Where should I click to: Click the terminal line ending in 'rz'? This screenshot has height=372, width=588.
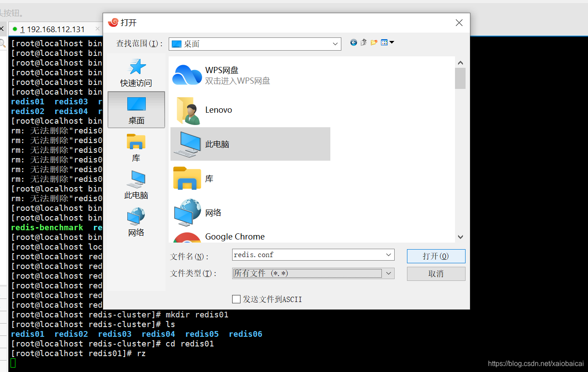pos(78,354)
